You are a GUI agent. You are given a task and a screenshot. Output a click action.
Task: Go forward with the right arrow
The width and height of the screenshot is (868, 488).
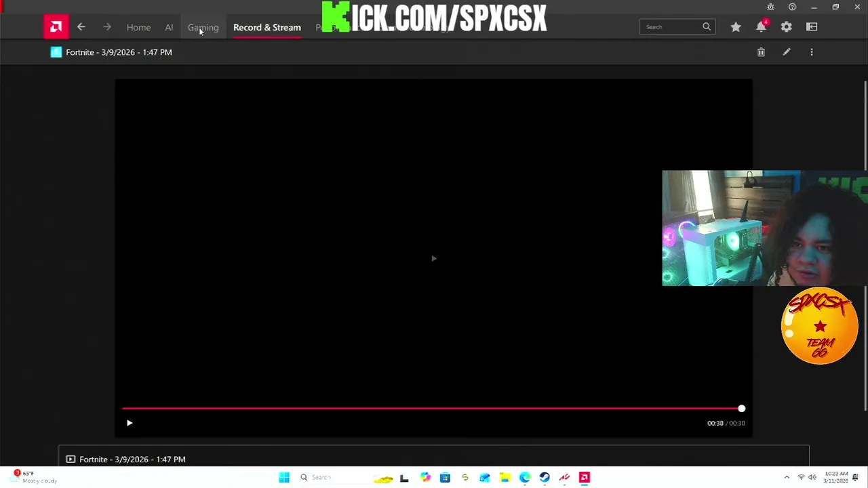106,27
